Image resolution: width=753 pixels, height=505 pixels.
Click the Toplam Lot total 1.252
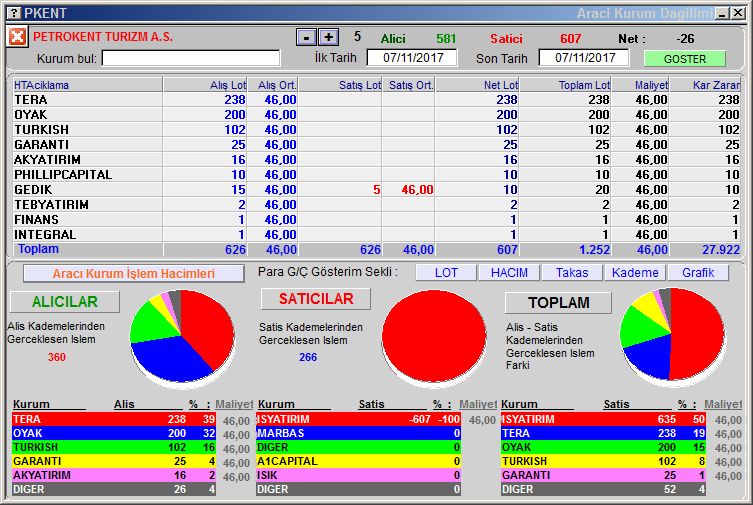tap(594, 250)
